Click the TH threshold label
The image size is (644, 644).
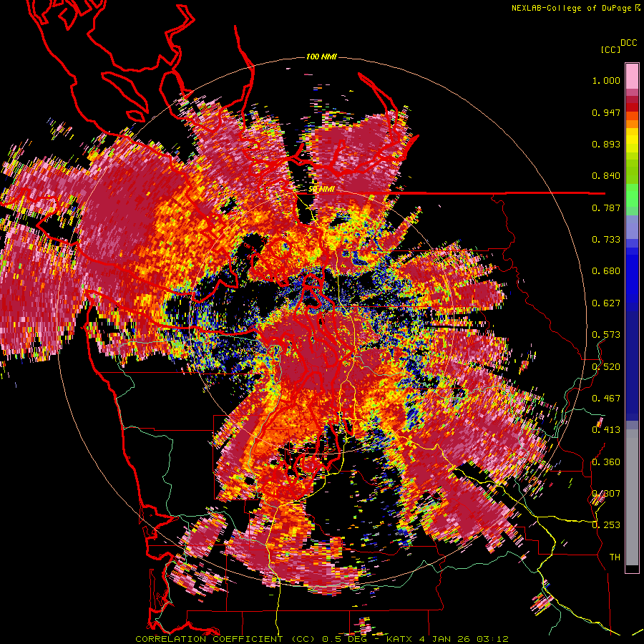pos(615,557)
